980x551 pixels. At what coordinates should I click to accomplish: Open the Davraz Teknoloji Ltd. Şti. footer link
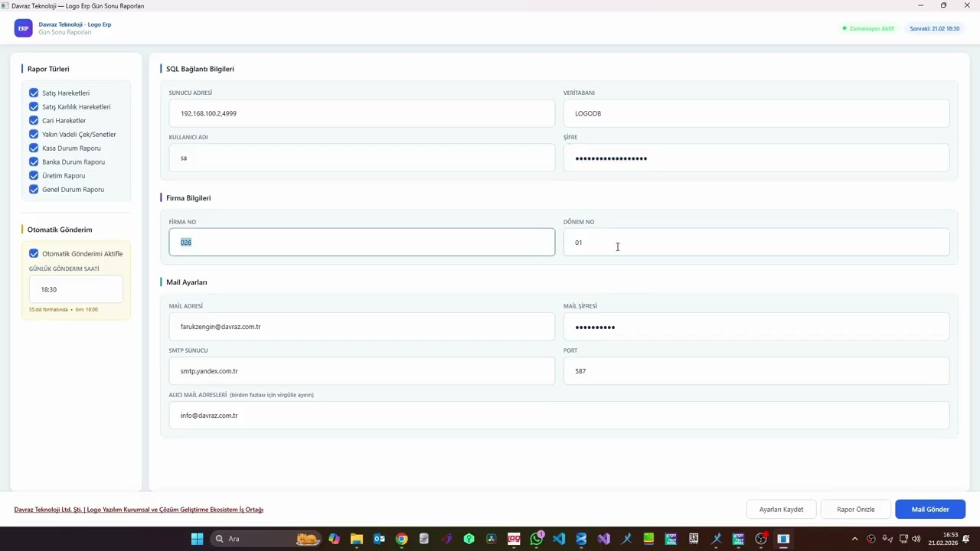139,510
